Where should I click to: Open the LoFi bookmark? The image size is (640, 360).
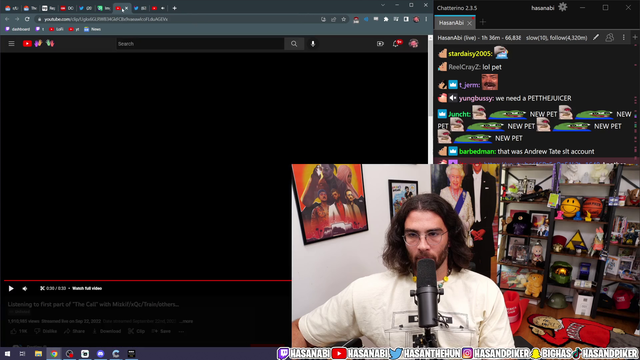coord(56,29)
